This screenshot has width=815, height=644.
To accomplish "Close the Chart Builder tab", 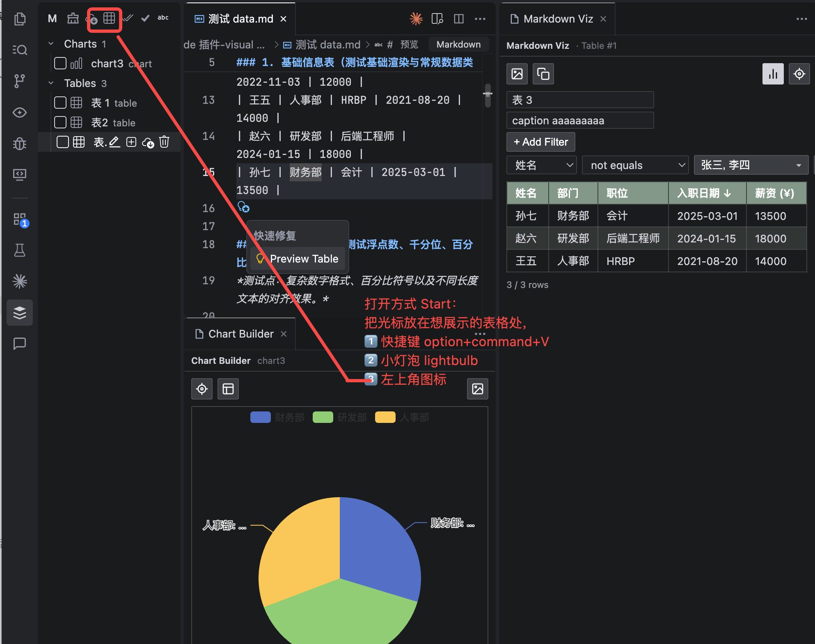I will [x=284, y=334].
